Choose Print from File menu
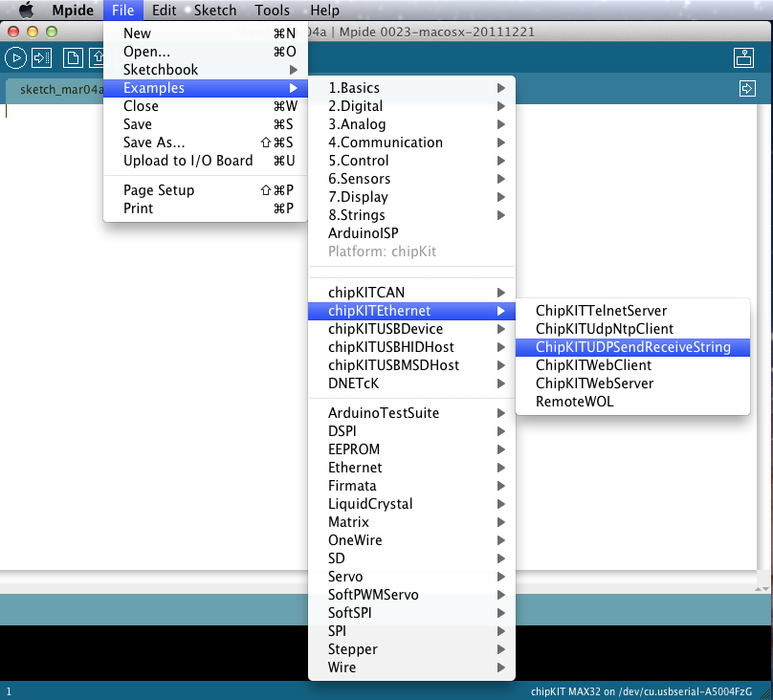This screenshot has width=773, height=700. [x=206, y=208]
